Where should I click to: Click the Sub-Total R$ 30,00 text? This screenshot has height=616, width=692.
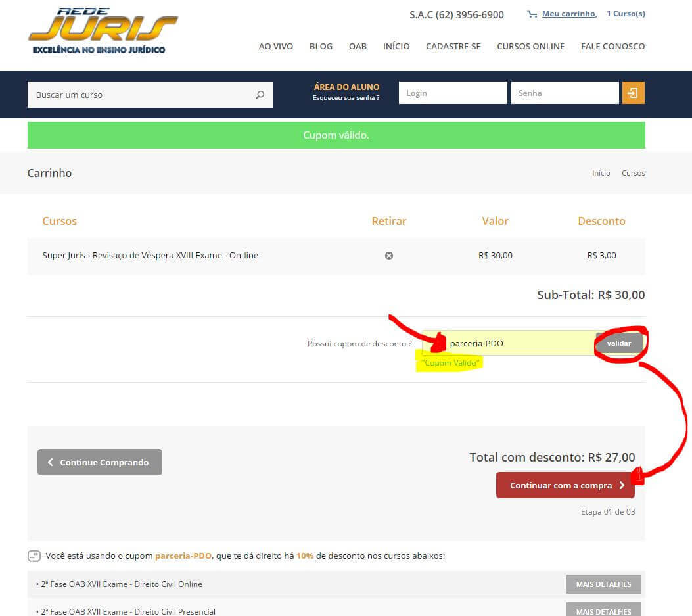(x=591, y=295)
